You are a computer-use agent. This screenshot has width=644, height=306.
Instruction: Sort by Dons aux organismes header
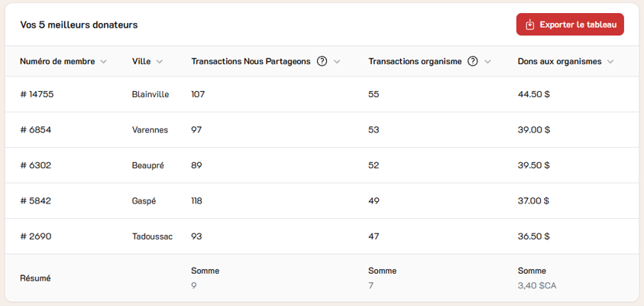click(x=559, y=61)
